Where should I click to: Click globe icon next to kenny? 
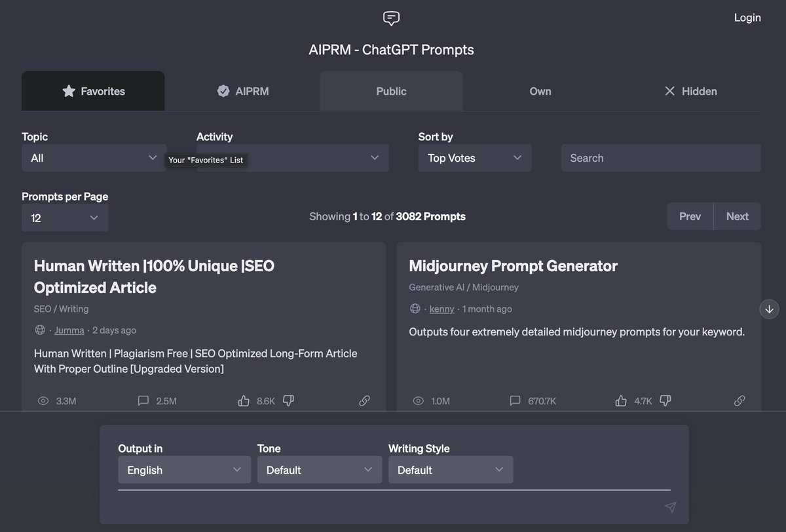tap(415, 308)
